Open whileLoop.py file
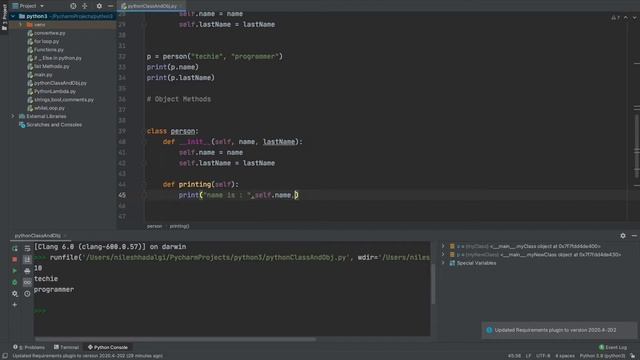Screen dimensions: 640x360 click(x=49, y=108)
